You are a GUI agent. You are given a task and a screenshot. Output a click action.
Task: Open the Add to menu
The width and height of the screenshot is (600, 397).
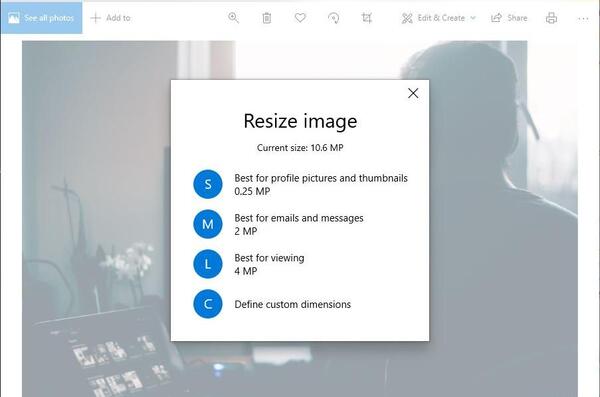(111, 18)
